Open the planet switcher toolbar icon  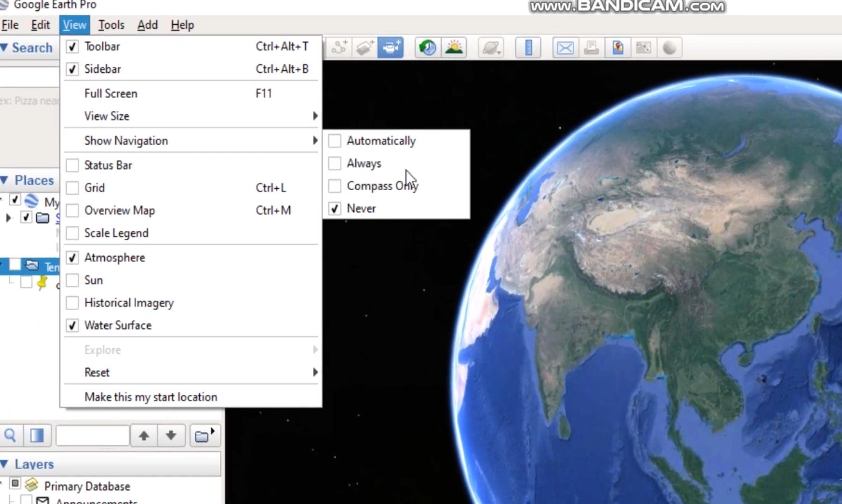(490, 48)
